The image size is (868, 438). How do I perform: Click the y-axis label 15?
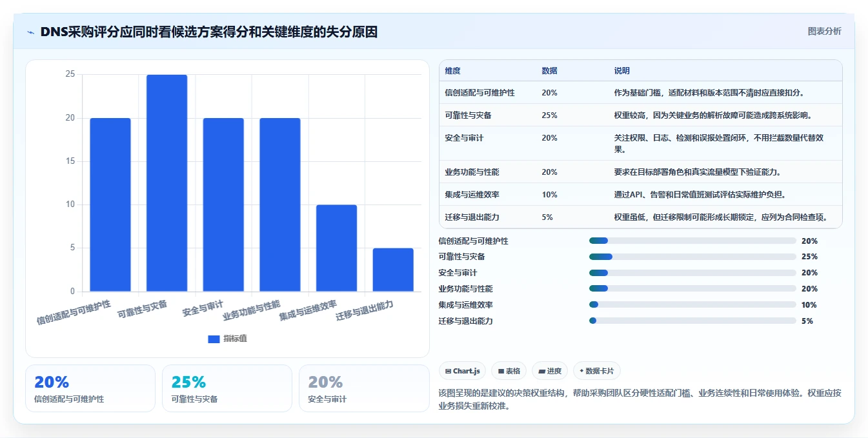point(70,161)
